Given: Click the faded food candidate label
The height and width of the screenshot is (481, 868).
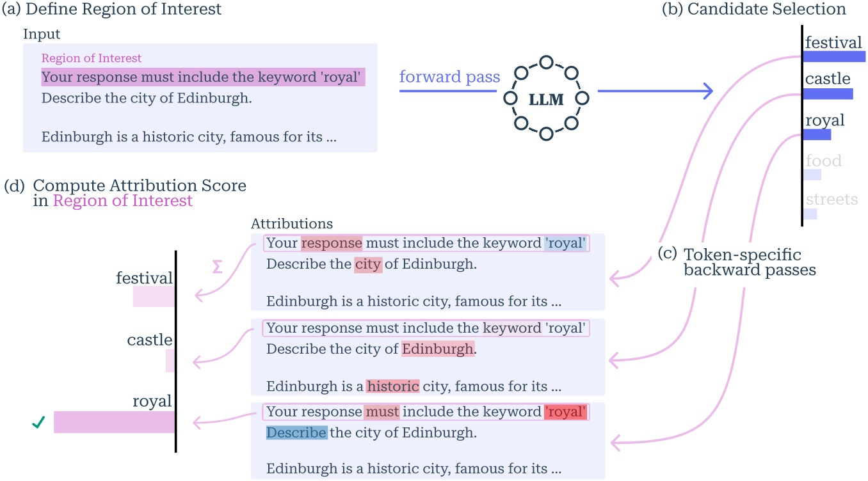Looking at the screenshot, I should point(823,161).
